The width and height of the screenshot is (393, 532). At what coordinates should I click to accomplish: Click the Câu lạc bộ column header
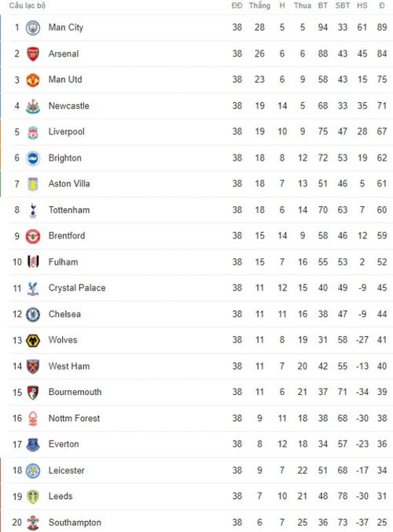click(x=27, y=6)
